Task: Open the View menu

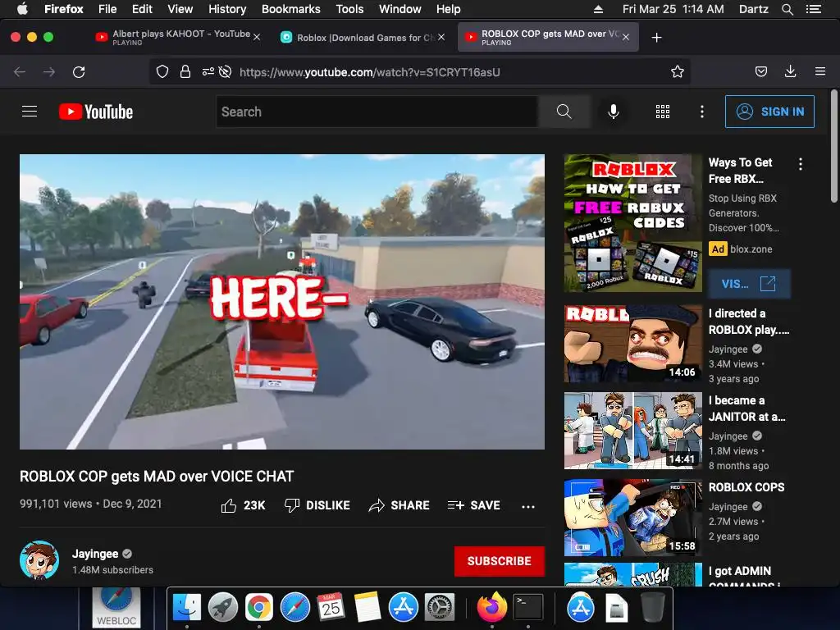Action: [x=180, y=9]
